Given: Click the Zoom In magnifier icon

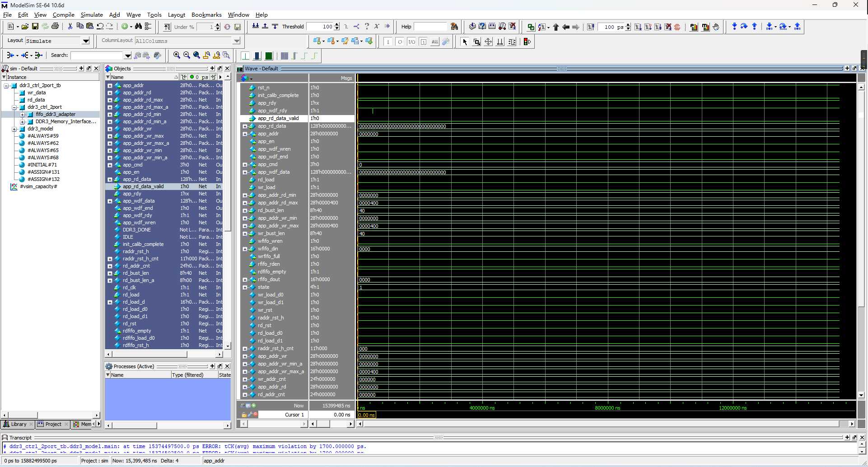Looking at the screenshot, I should pyautogui.click(x=177, y=55).
